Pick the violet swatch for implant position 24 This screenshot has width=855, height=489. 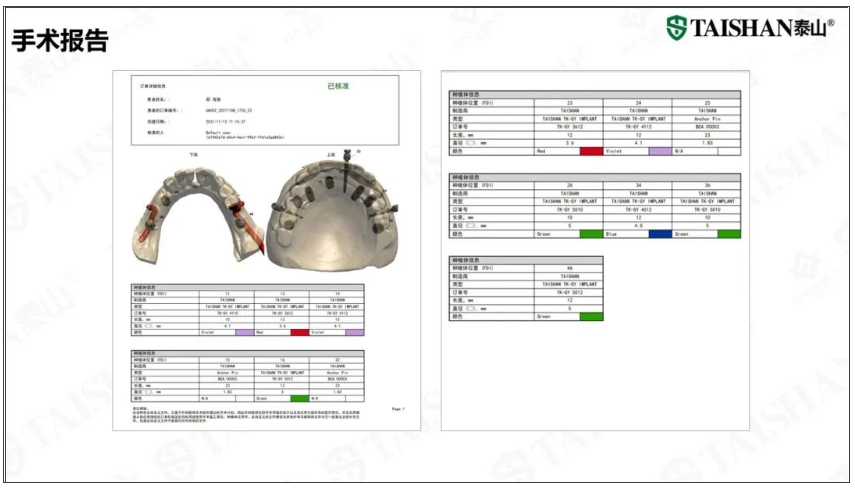click(x=660, y=151)
